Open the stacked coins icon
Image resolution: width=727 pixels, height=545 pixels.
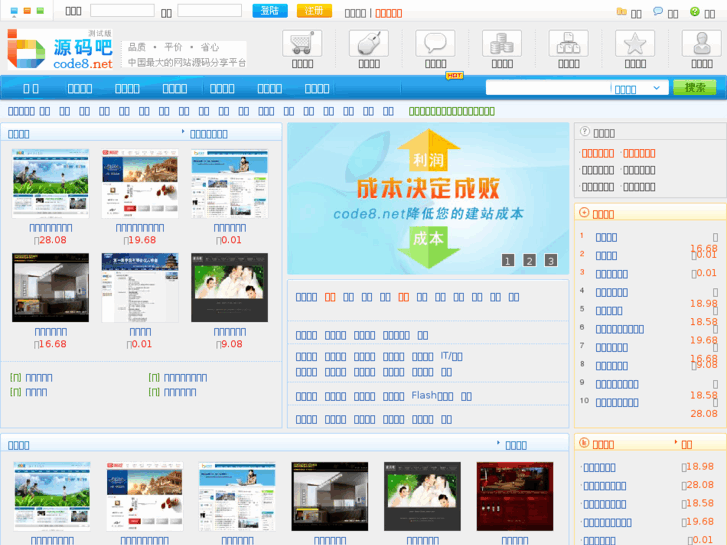pos(502,44)
